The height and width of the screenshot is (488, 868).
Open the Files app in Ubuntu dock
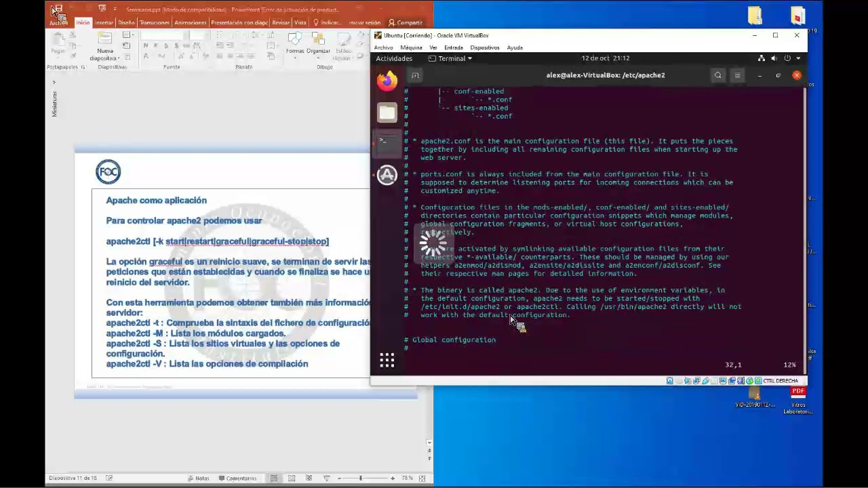click(387, 113)
